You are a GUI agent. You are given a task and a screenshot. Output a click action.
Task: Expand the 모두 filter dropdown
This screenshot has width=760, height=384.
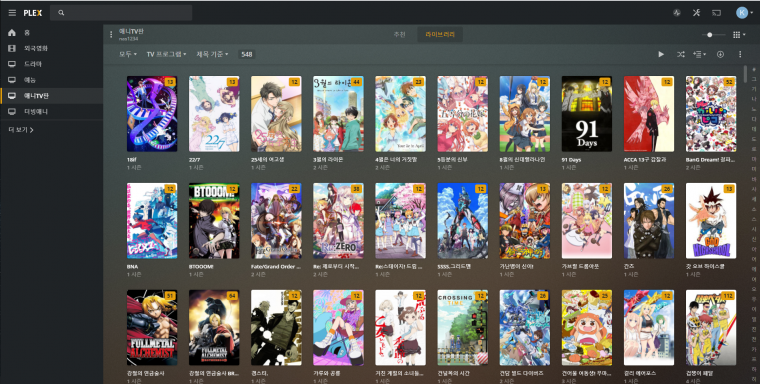(x=128, y=54)
